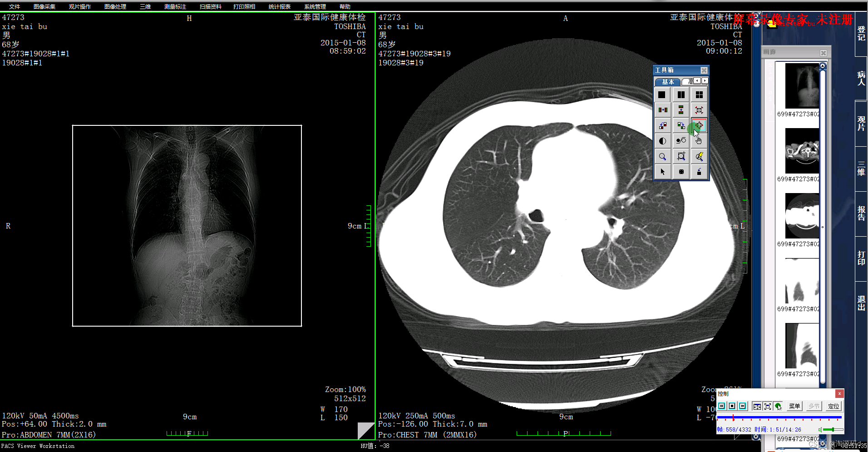Open the 统计报表 menu
Screen dimensions: 868x452
[280, 6]
